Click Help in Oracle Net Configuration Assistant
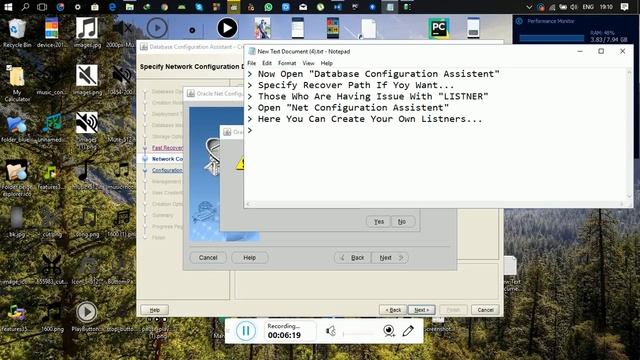The image size is (640, 360). pyautogui.click(x=249, y=258)
